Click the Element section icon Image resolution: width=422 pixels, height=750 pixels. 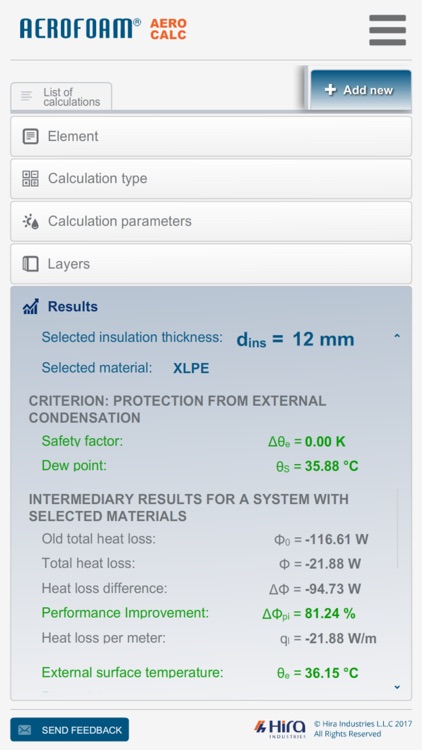click(31, 136)
